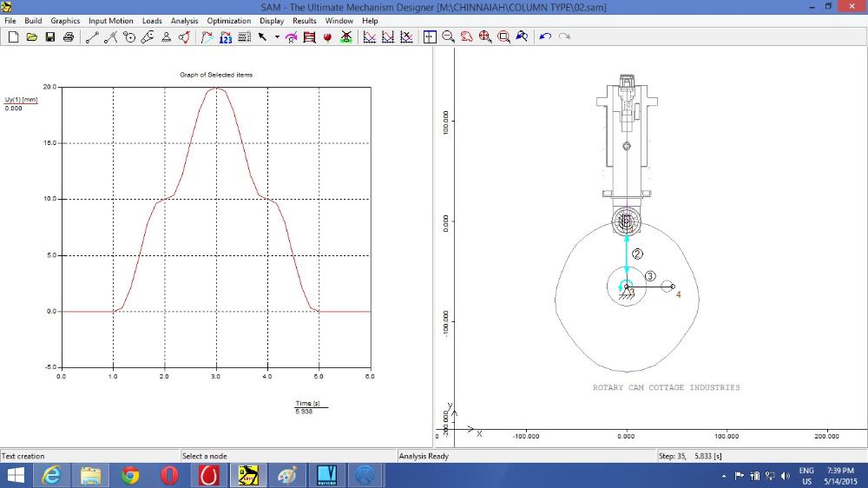
Task: Click the zoom out magnifier icon
Action: coord(449,37)
